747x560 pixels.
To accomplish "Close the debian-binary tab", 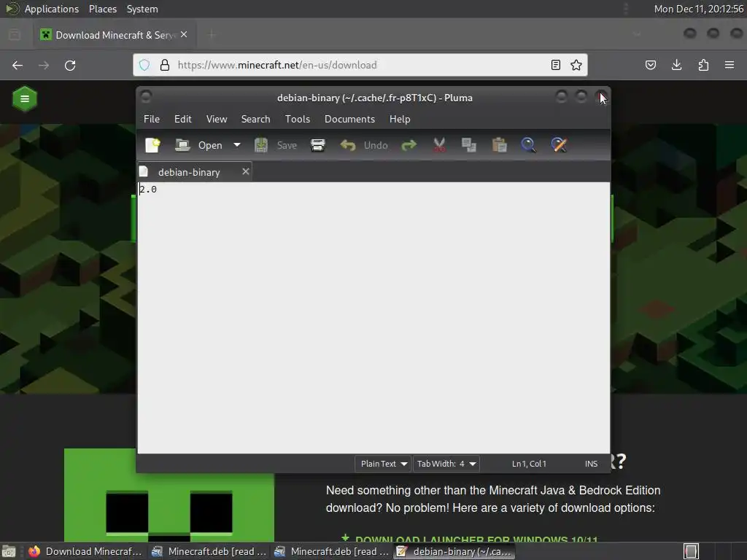I will (x=245, y=171).
